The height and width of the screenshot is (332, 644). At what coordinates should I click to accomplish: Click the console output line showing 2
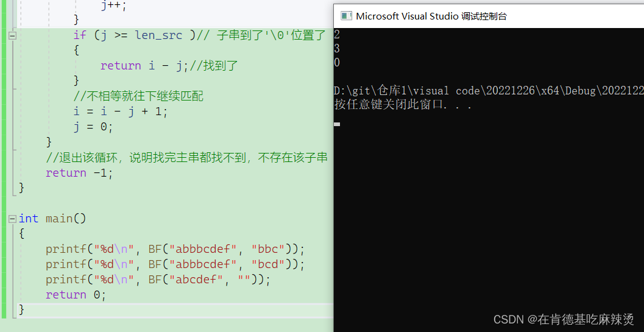[x=338, y=35]
